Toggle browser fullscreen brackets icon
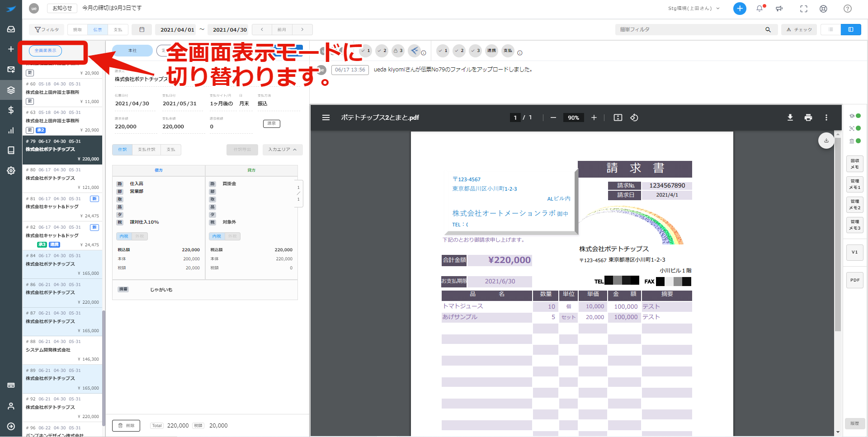The image size is (868, 437). click(804, 9)
